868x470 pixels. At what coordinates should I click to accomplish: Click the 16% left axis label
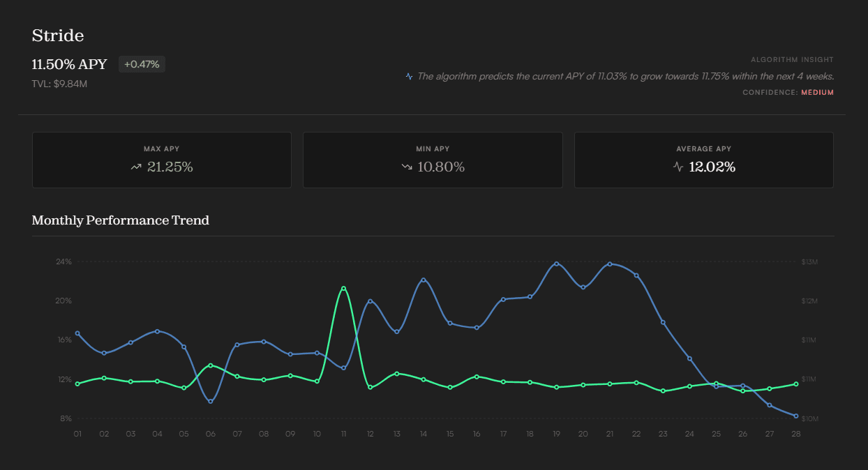click(64, 340)
